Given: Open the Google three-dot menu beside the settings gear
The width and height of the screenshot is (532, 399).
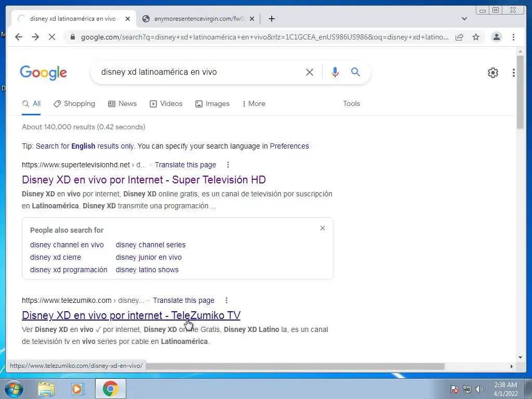Looking at the screenshot, I should tap(514, 73).
